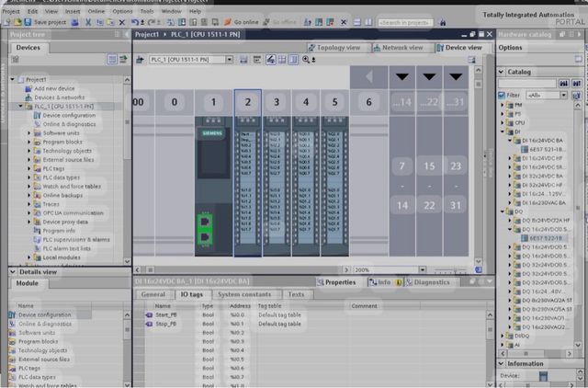Select the System constants tab
588x388 pixels.
(x=244, y=294)
